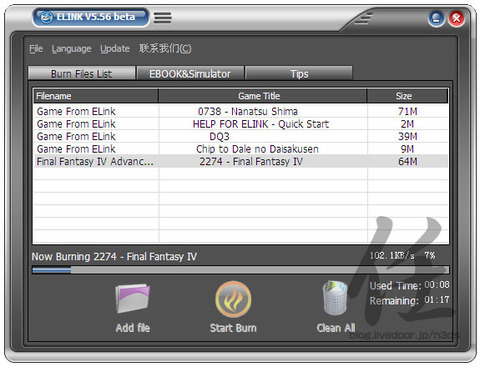Click the Clean All label

click(336, 328)
